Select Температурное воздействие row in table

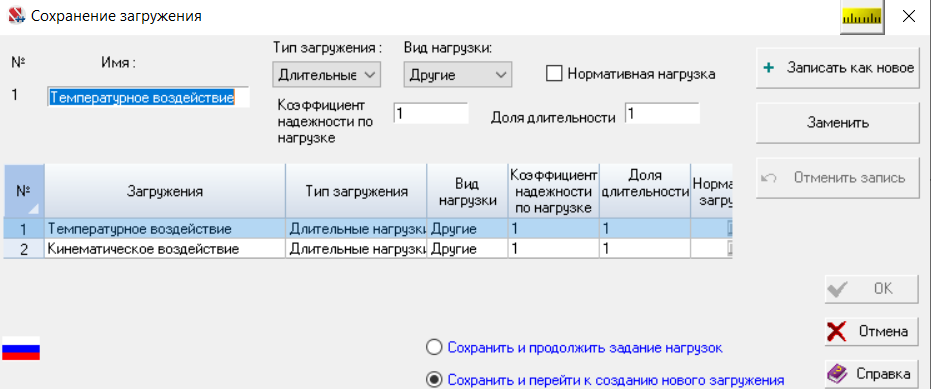click(368, 229)
